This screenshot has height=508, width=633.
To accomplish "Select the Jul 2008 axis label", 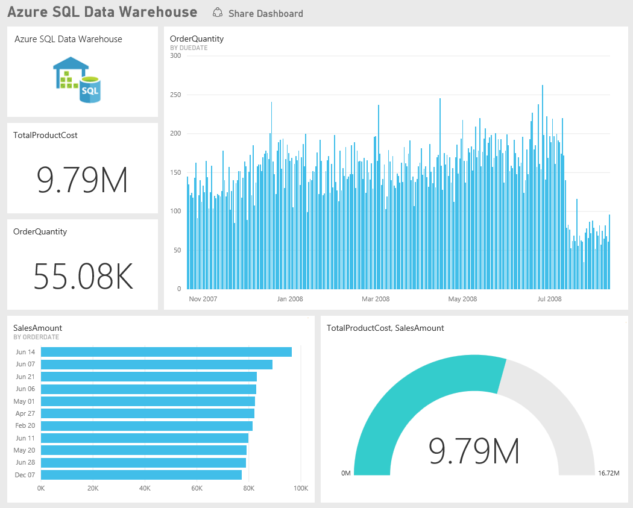I will click(549, 299).
